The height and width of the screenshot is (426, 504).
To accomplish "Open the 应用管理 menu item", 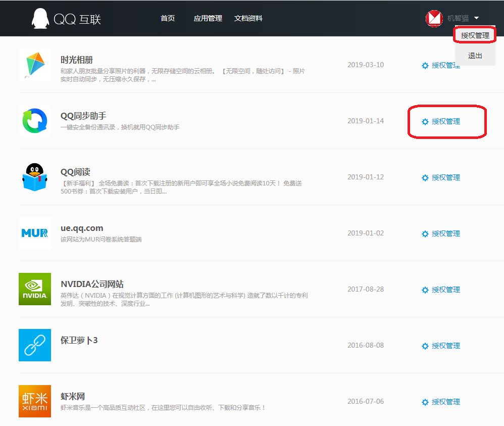I will (x=208, y=18).
